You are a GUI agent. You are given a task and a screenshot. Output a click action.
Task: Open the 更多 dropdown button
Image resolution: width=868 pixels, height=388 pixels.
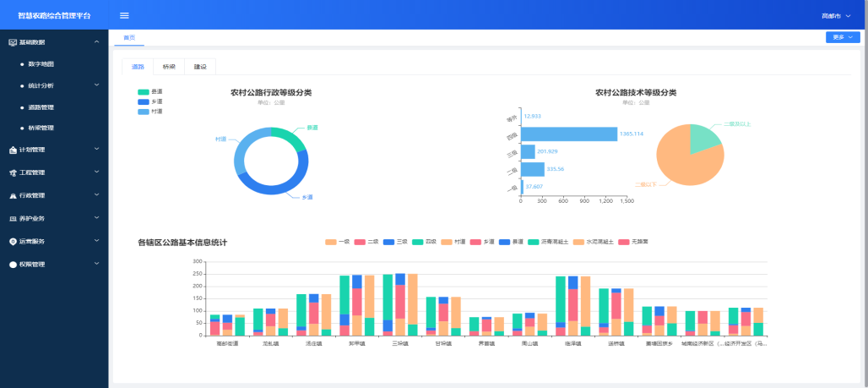coord(842,37)
